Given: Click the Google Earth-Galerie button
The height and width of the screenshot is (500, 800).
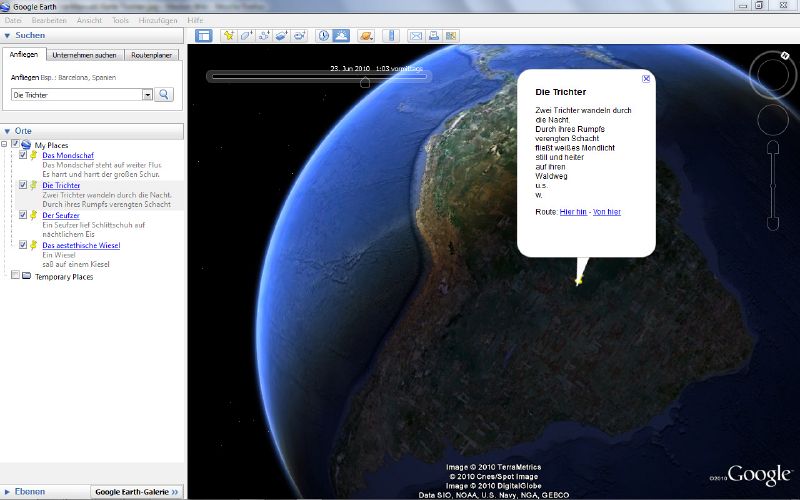Looking at the screenshot, I should tap(137, 492).
